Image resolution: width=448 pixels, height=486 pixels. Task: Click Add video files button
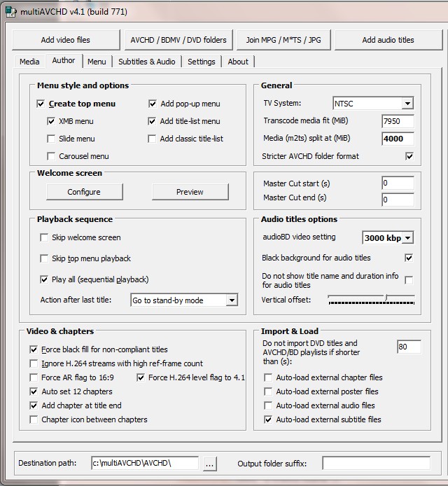coord(66,40)
